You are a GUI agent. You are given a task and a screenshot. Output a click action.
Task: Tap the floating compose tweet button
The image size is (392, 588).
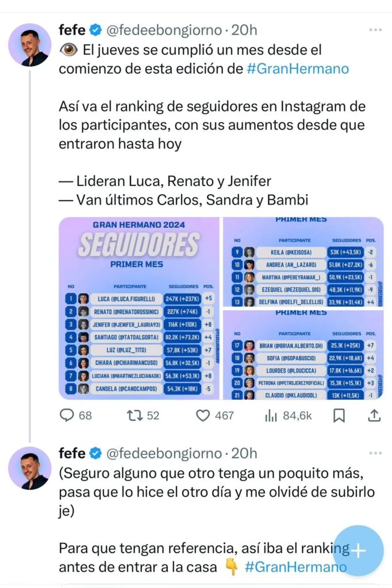tap(358, 551)
